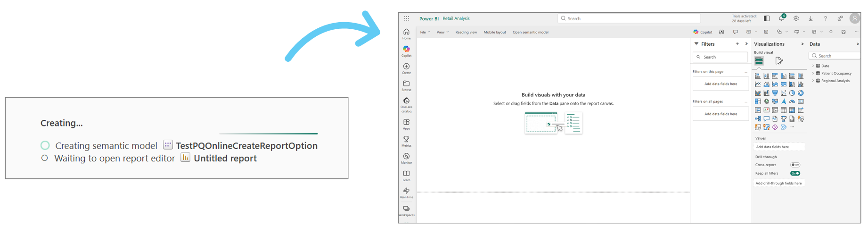Viewport: 868px width, 235px height.
Task: Open OneLake catalog in the sidebar
Action: (406, 105)
